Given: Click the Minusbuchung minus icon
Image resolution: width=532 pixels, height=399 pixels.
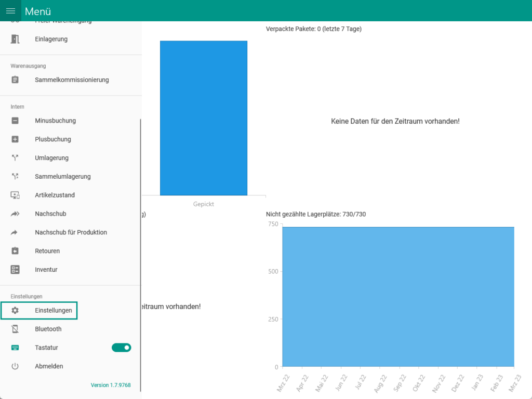Looking at the screenshot, I should (x=15, y=121).
